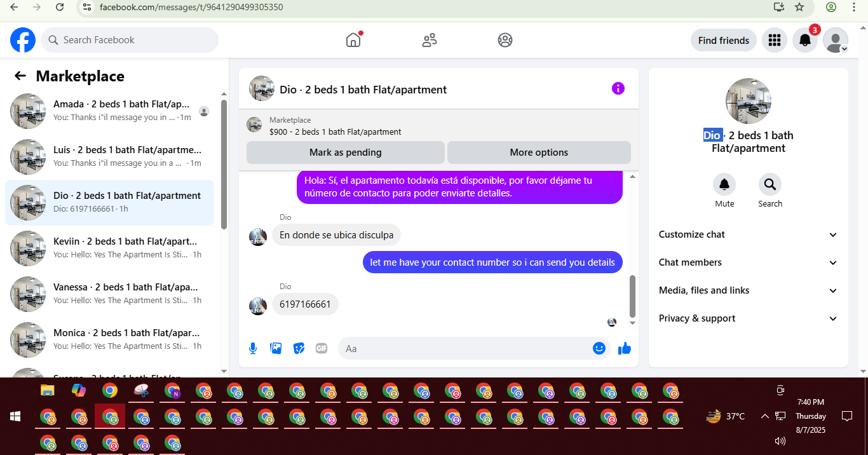868x455 pixels.
Task: Open the GIF picker
Action: (322, 348)
